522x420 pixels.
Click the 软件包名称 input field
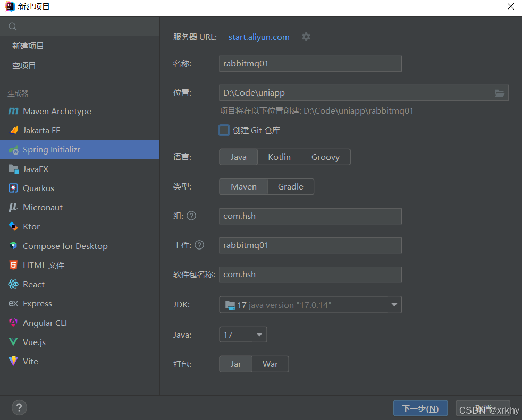click(310, 275)
